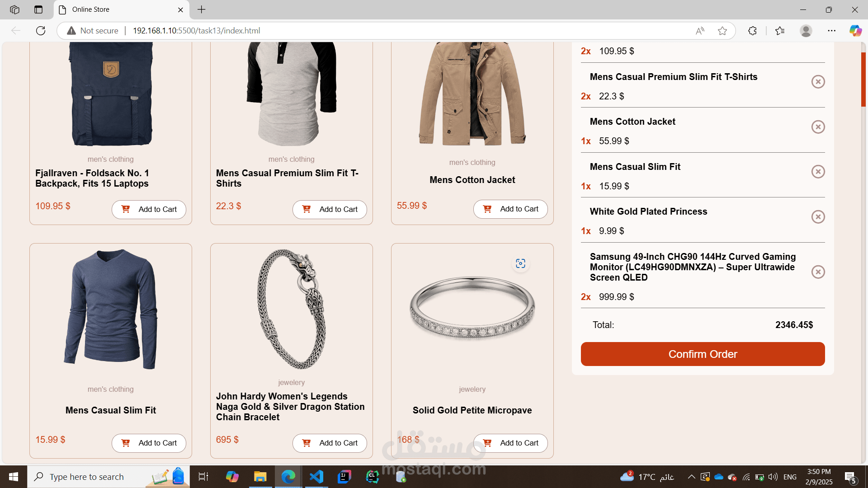This screenshot has width=868, height=488.
Task: Remove Samsung 49-Inch monitor from cart
Action: click(x=818, y=272)
